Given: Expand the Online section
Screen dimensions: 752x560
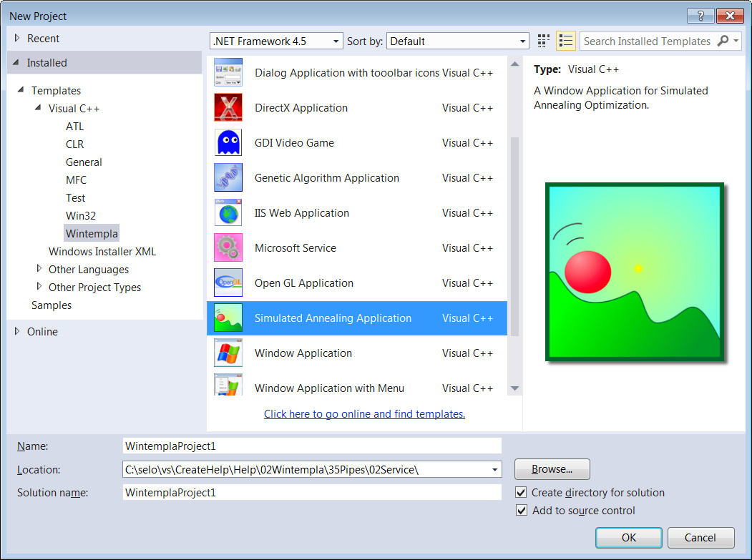Looking at the screenshot, I should (16, 331).
